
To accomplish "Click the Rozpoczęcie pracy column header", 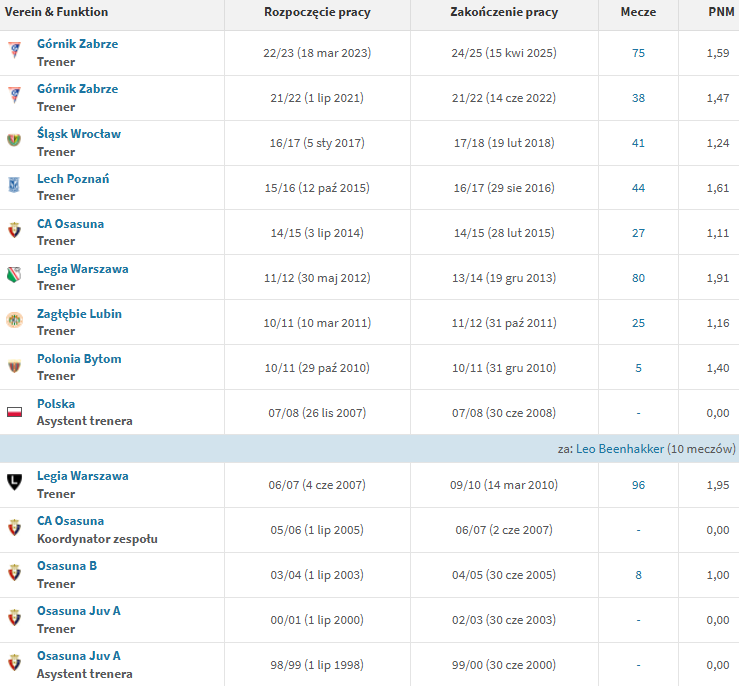I will (x=317, y=12).
